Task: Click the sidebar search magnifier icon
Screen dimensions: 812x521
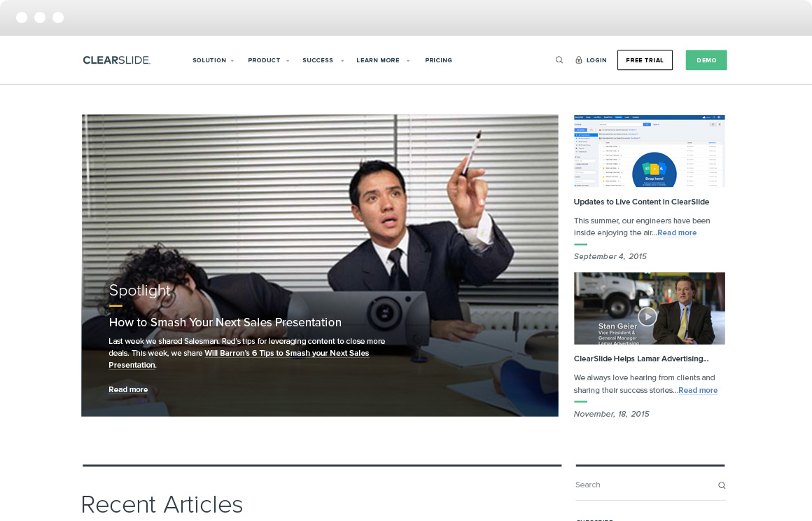Action: (x=722, y=485)
